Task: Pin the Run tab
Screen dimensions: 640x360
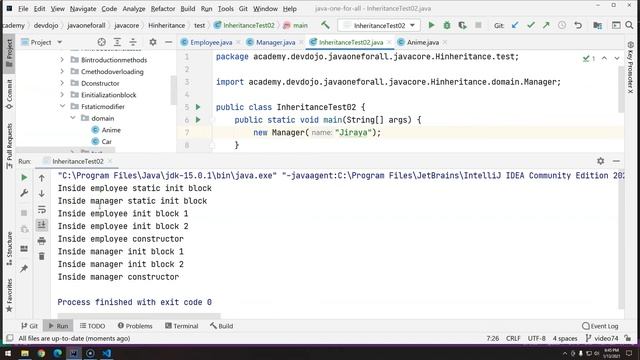Action: coord(24,268)
